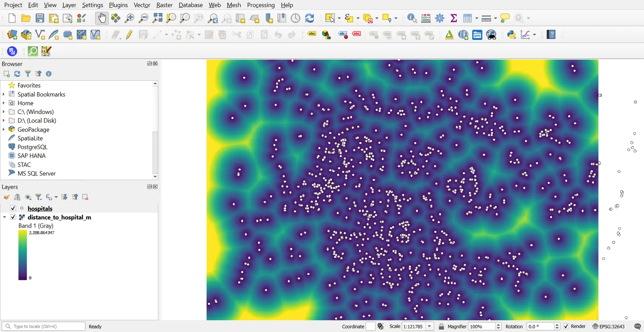This screenshot has width=644, height=332.
Task: Click the Zoom Out magnifier tool
Action: tap(143, 18)
